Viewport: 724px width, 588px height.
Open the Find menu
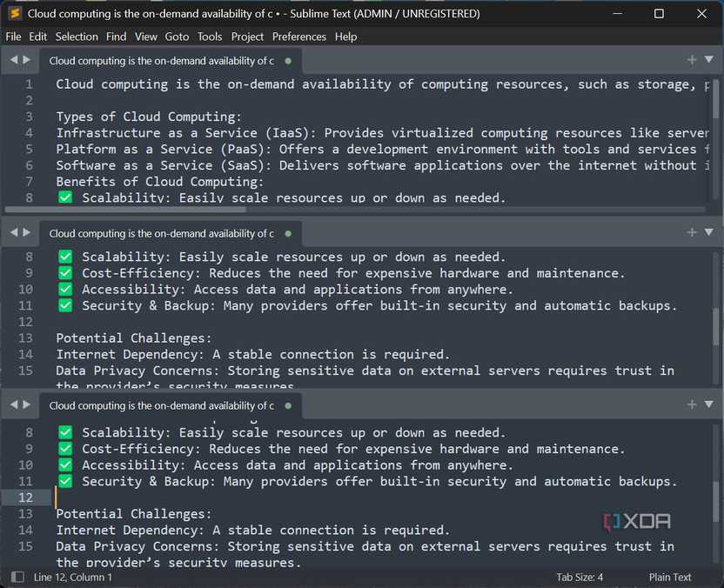(116, 37)
